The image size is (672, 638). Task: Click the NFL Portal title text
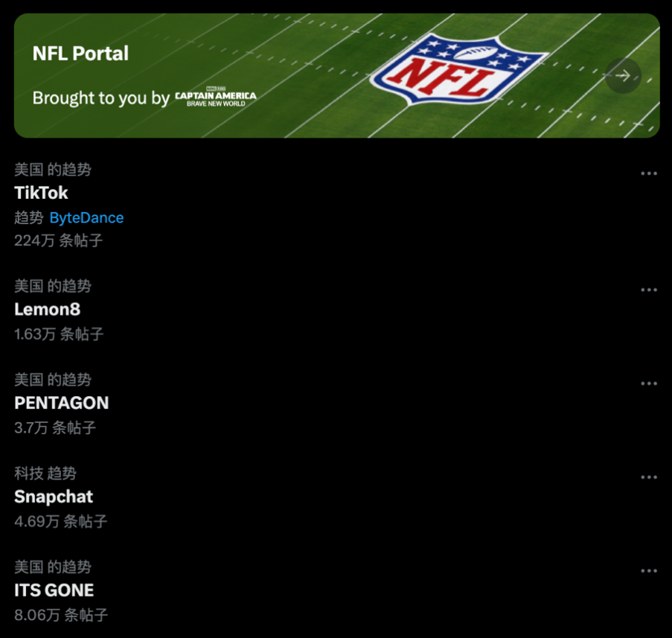pyautogui.click(x=80, y=54)
